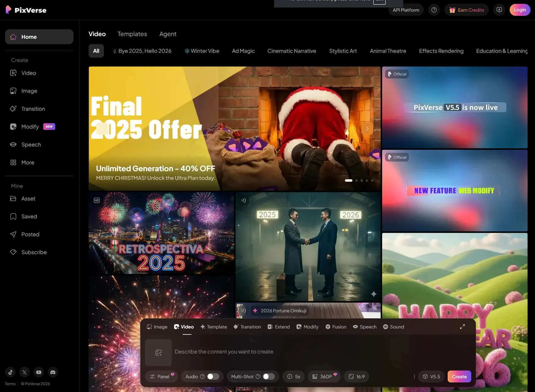This screenshot has height=392, width=535.
Task: Switch to Templates tab
Action: 132,34
